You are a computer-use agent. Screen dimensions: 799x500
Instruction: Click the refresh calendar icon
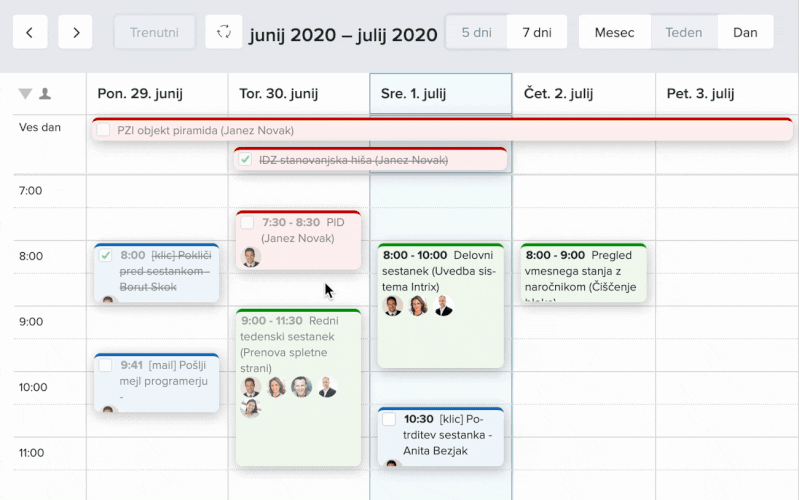(x=224, y=32)
